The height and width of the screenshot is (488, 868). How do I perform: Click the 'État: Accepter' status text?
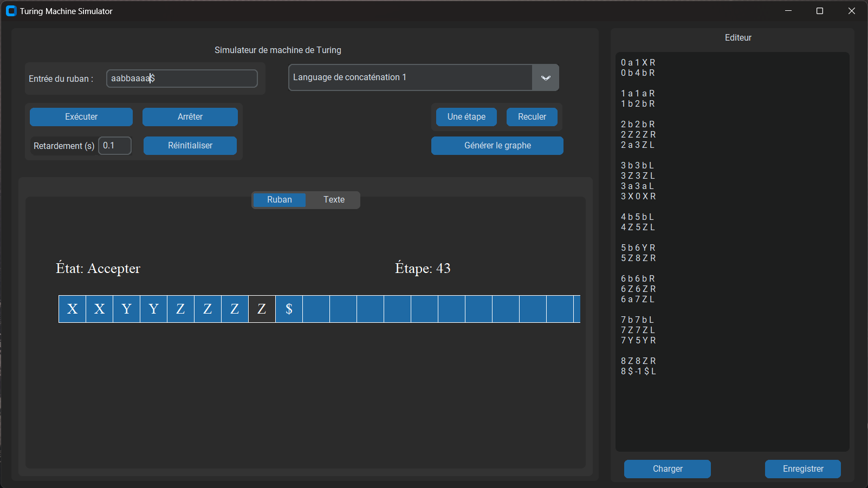[x=98, y=269]
